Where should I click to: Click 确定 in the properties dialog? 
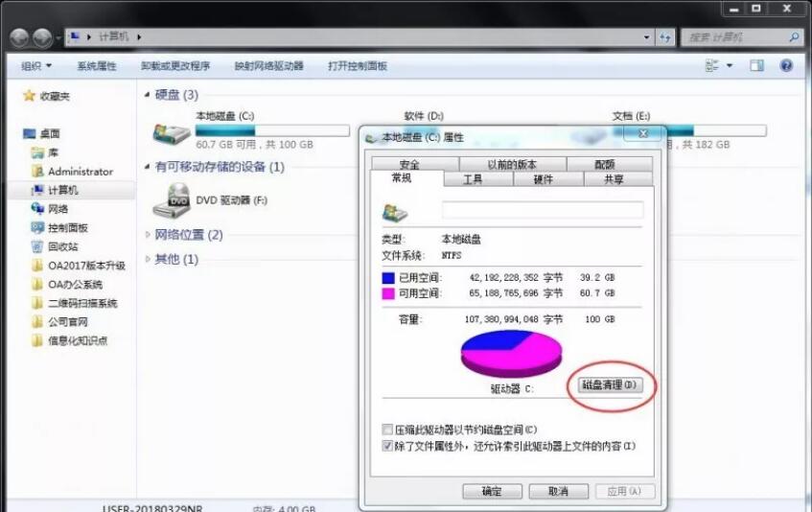tap(491, 491)
